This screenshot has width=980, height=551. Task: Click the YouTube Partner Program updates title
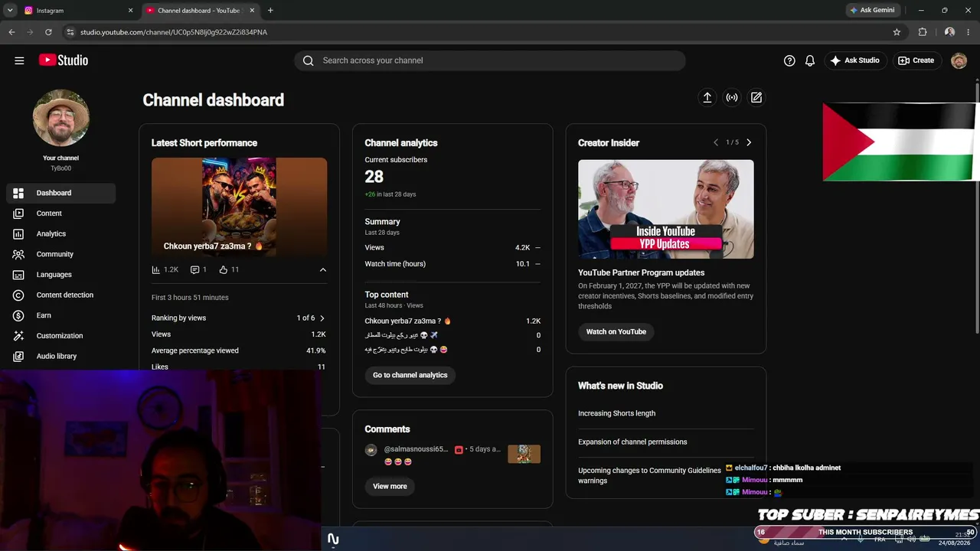[642, 272]
